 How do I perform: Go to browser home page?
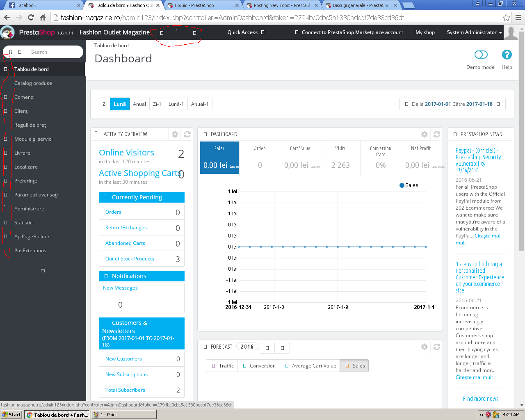(x=43, y=18)
